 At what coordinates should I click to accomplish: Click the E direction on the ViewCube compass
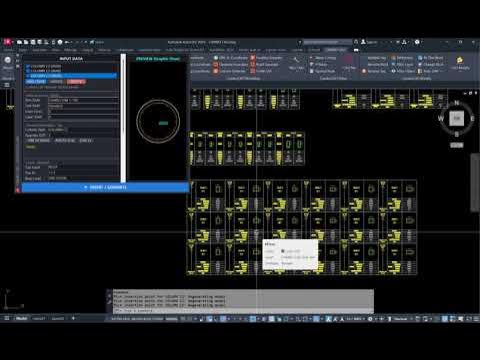coord(472,118)
